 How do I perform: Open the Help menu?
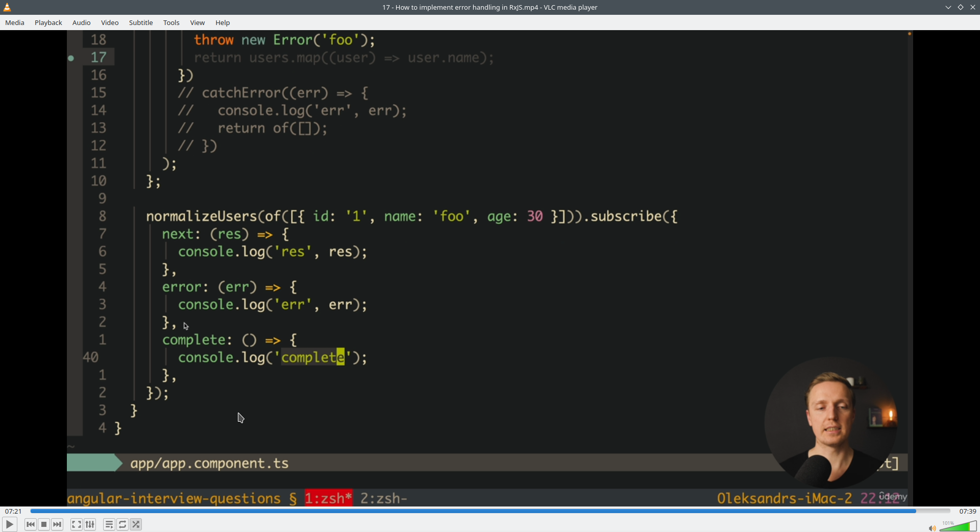(x=223, y=22)
